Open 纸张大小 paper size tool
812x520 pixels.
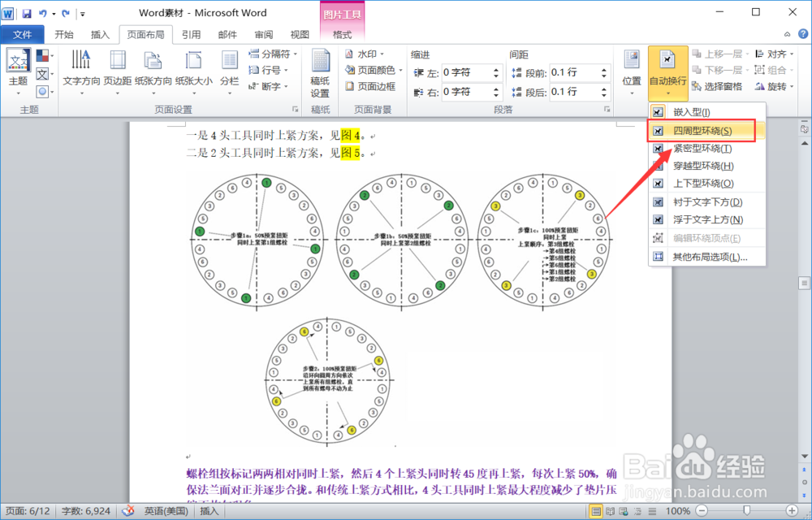pyautogui.click(x=194, y=72)
